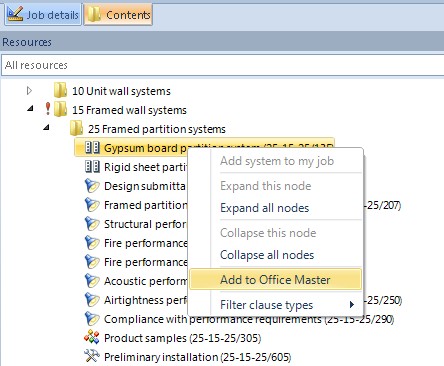444x366 pixels.
Task: Click the 25 Framed partition systems folder icon
Action: click(76, 128)
